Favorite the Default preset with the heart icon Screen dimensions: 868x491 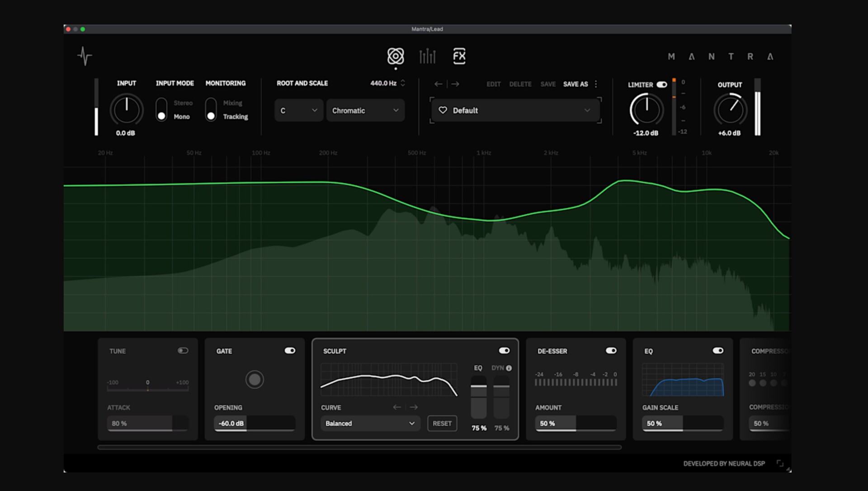tap(443, 110)
